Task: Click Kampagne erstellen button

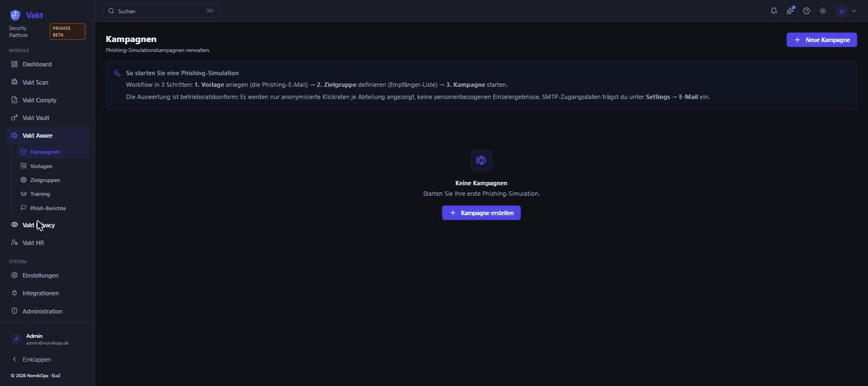Action: 481,213
